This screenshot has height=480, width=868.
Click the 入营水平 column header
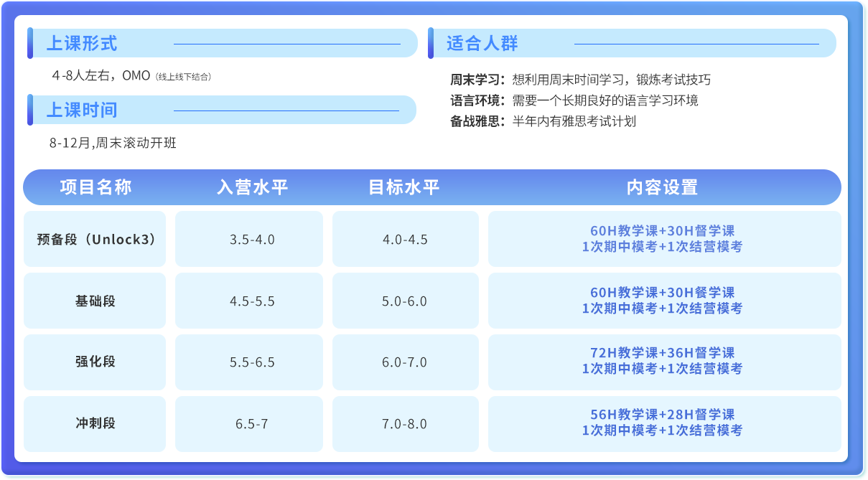[x=253, y=188]
